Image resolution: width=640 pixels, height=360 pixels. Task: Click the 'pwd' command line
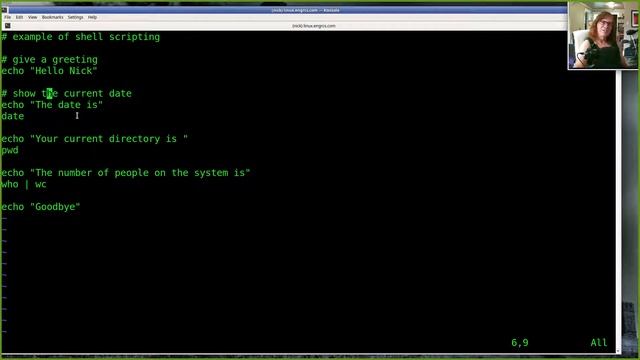(x=10, y=150)
